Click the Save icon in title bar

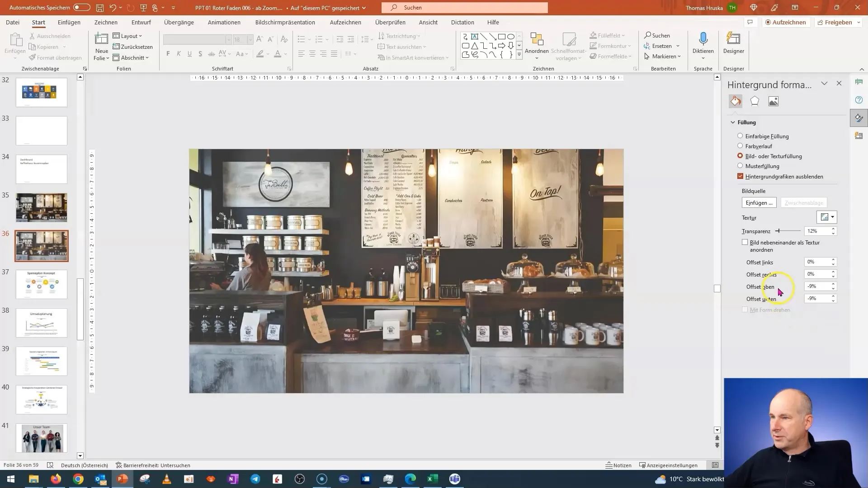click(99, 8)
